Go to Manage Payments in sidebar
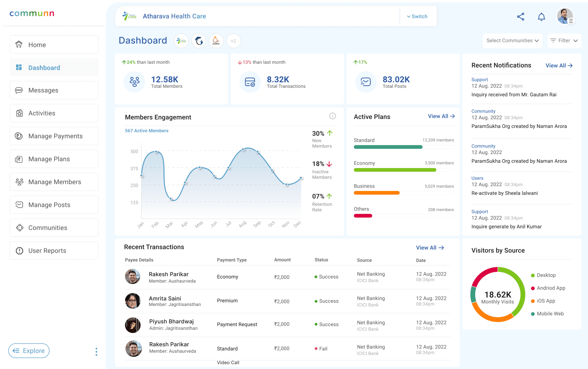Image resolution: width=588 pixels, height=369 pixels. (x=54, y=136)
